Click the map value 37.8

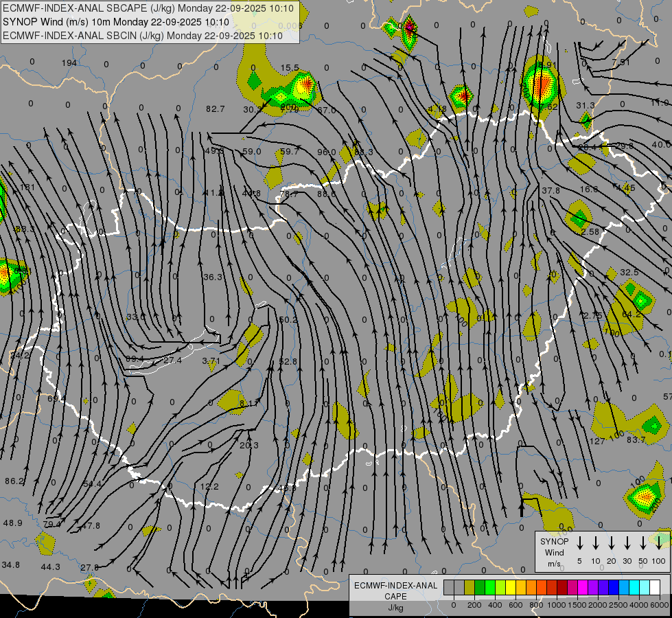click(551, 190)
